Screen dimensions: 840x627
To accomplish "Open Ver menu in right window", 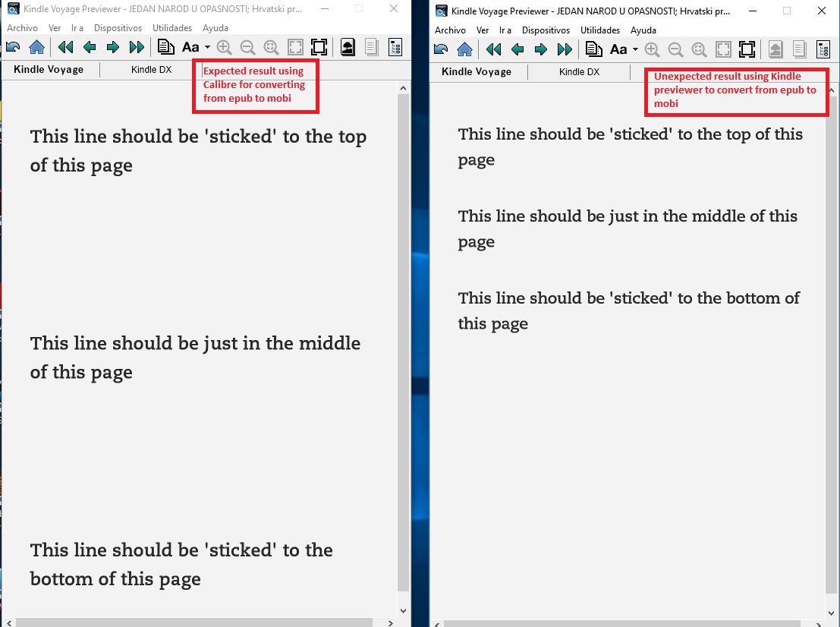I will (x=483, y=30).
